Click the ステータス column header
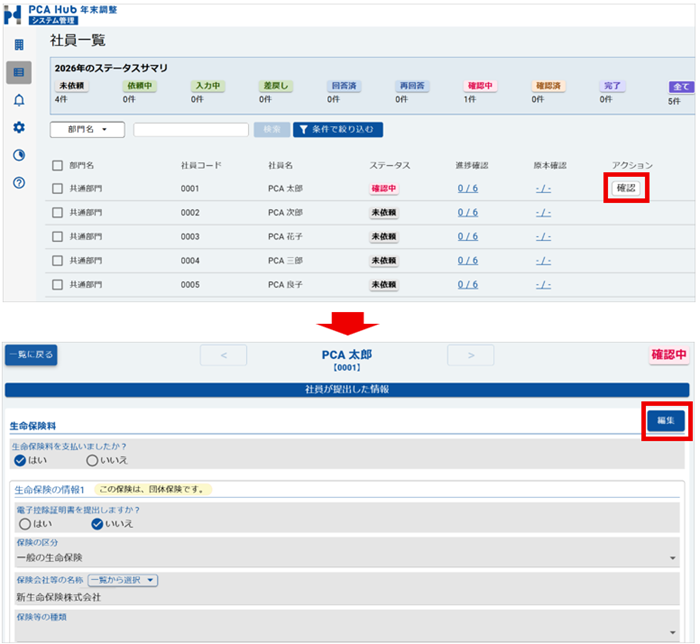Image resolution: width=700 pixels, height=644 pixels. coord(390,166)
